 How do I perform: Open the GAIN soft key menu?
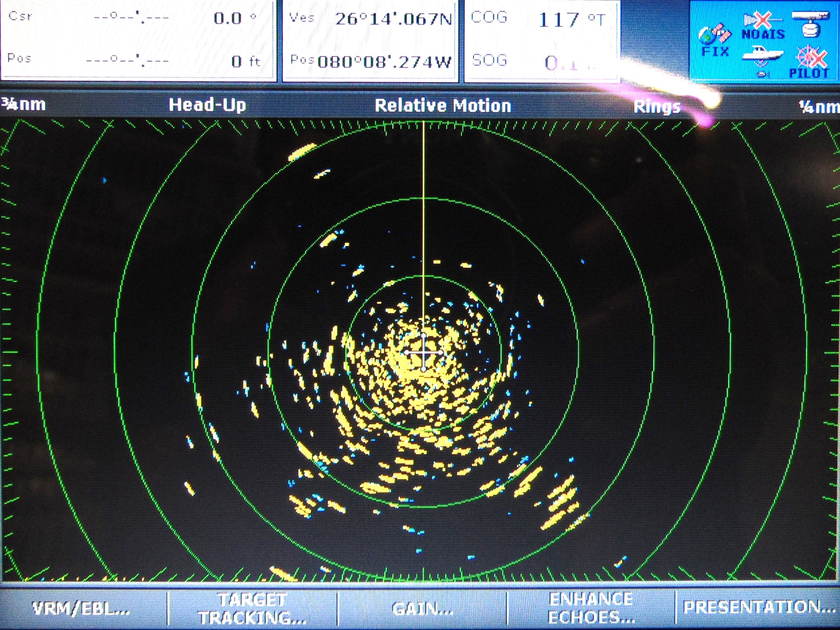423,609
